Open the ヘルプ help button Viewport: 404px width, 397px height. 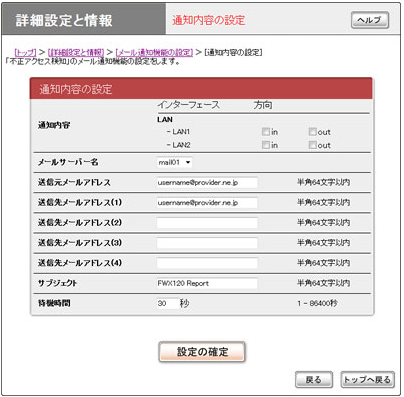tap(370, 20)
